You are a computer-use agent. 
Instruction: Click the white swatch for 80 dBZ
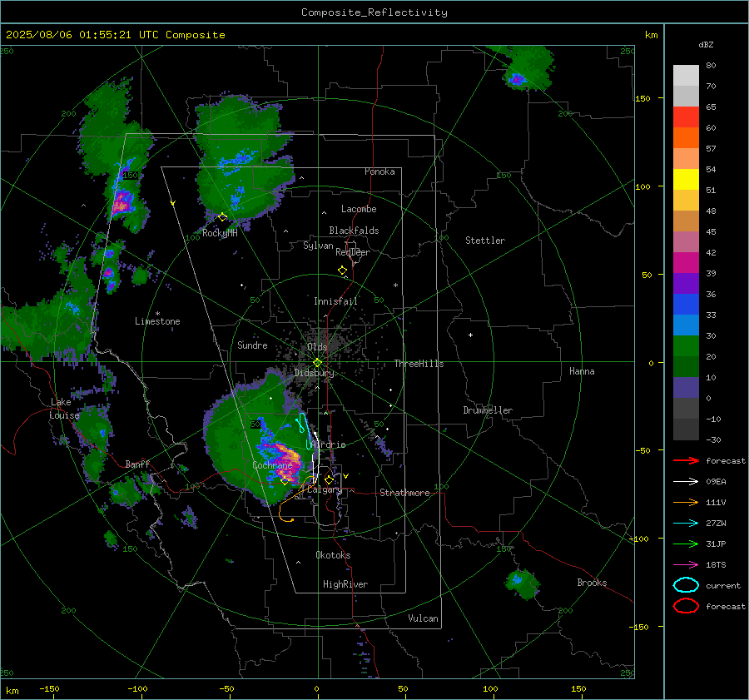(x=686, y=75)
